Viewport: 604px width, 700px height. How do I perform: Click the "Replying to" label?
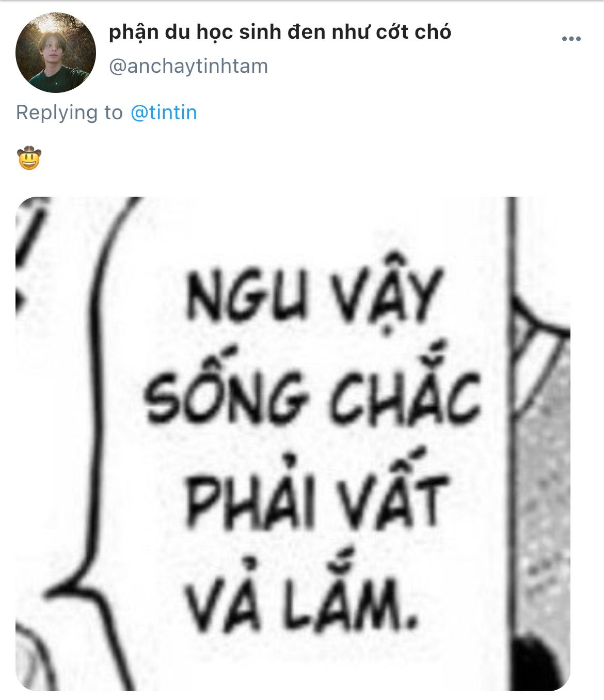(x=69, y=113)
